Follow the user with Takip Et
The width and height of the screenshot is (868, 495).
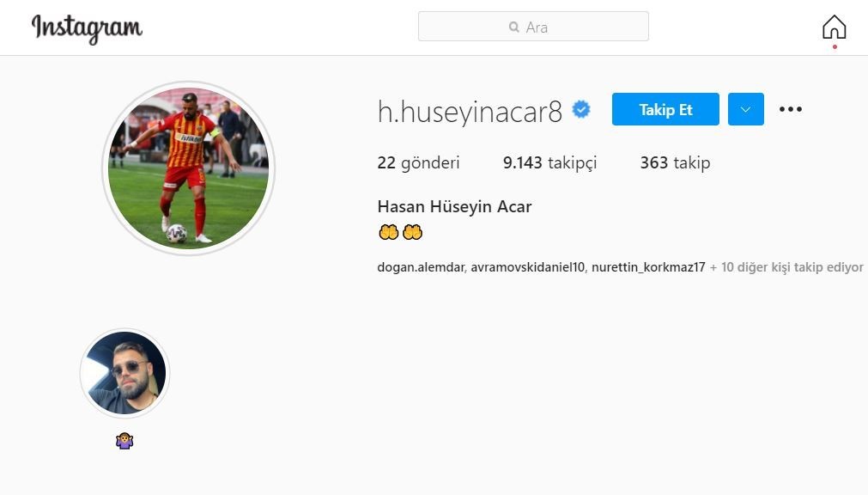(665, 109)
